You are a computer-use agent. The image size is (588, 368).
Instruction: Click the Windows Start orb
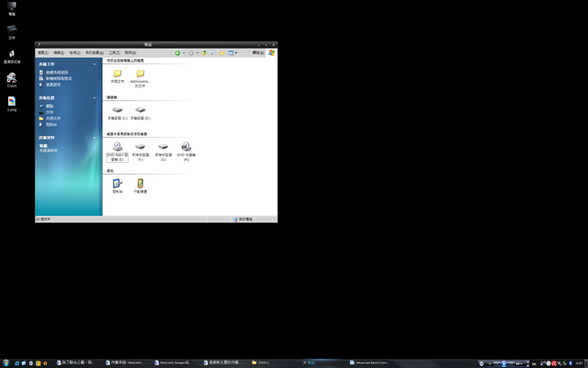coord(6,363)
